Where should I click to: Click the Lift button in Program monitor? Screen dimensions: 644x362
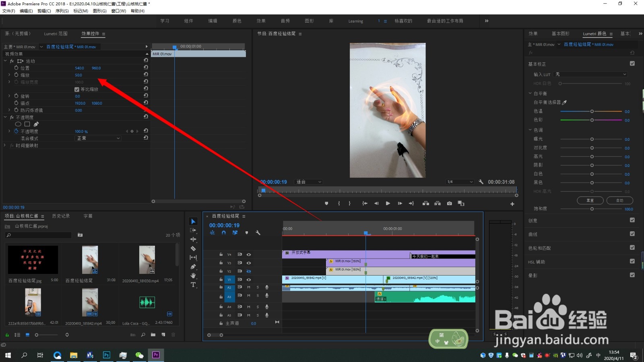(x=425, y=204)
